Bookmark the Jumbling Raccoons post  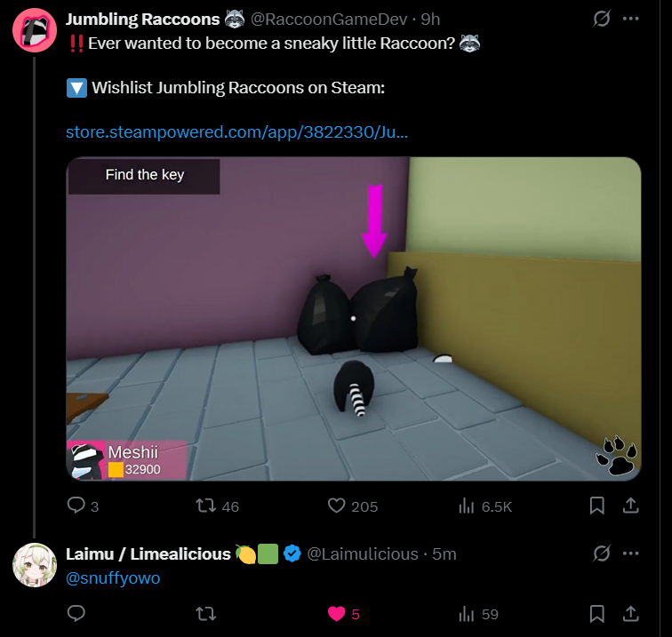(597, 506)
